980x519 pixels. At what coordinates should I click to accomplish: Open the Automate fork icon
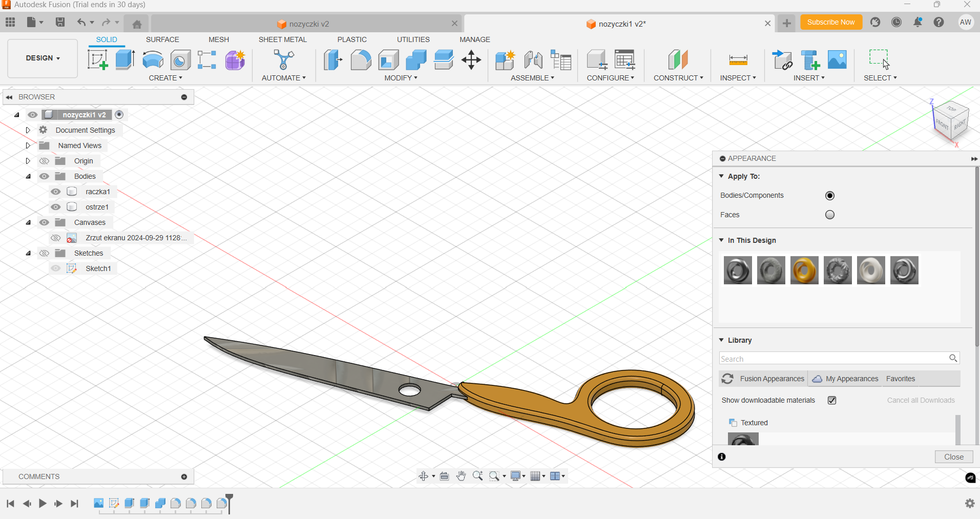tap(284, 60)
